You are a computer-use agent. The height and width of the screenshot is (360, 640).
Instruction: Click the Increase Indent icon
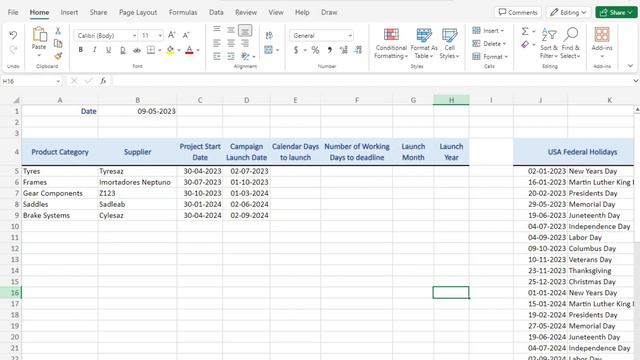coord(231,56)
